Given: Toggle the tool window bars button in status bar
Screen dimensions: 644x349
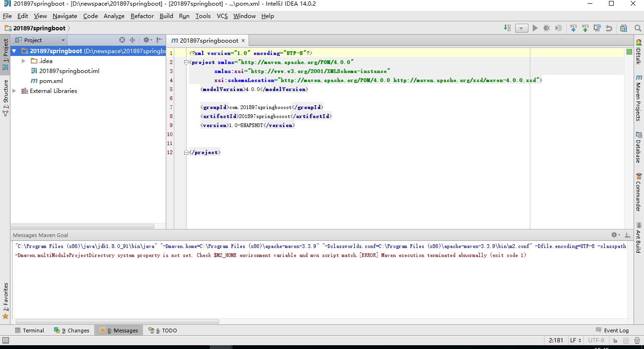Looking at the screenshot, I should (5, 340).
